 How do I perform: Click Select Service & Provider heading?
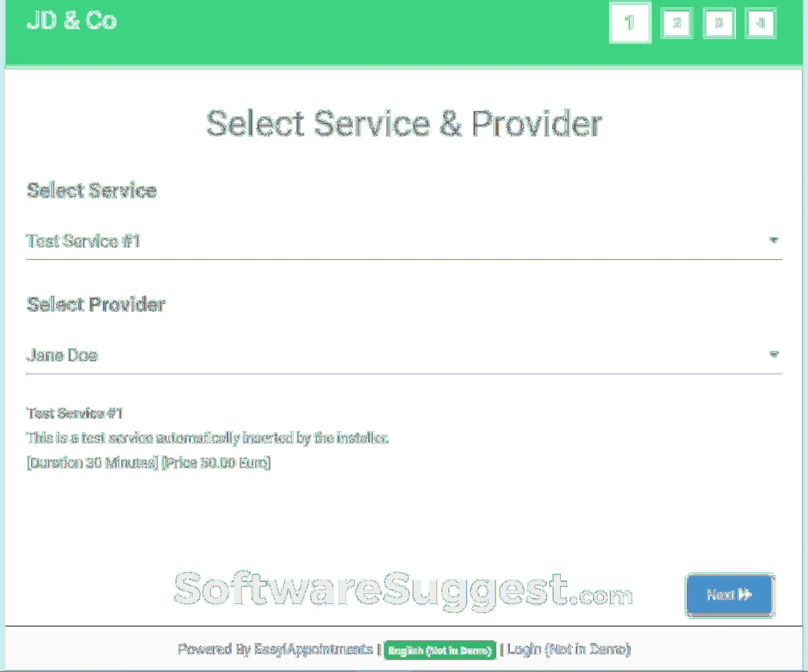tap(403, 124)
